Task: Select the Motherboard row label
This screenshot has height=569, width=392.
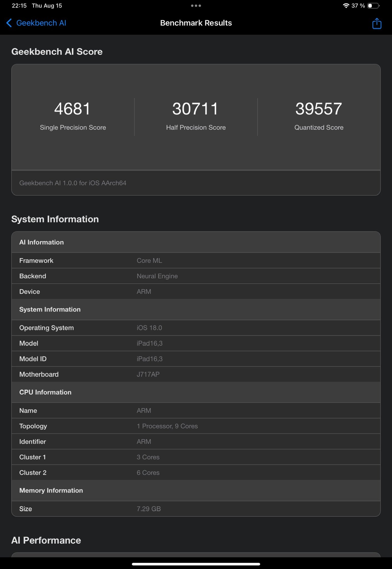Action: [x=39, y=375]
